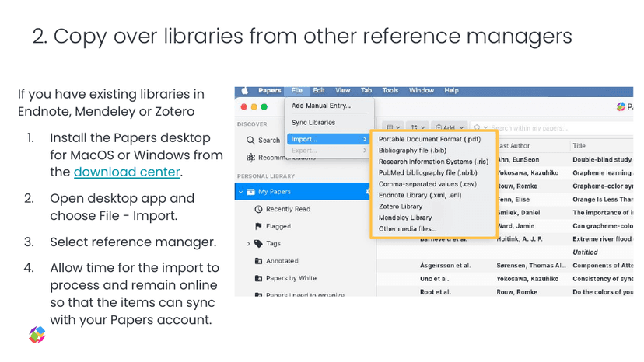Click the Recommendations atom icon
Viewport: 644px width, 362px height.
(250, 158)
